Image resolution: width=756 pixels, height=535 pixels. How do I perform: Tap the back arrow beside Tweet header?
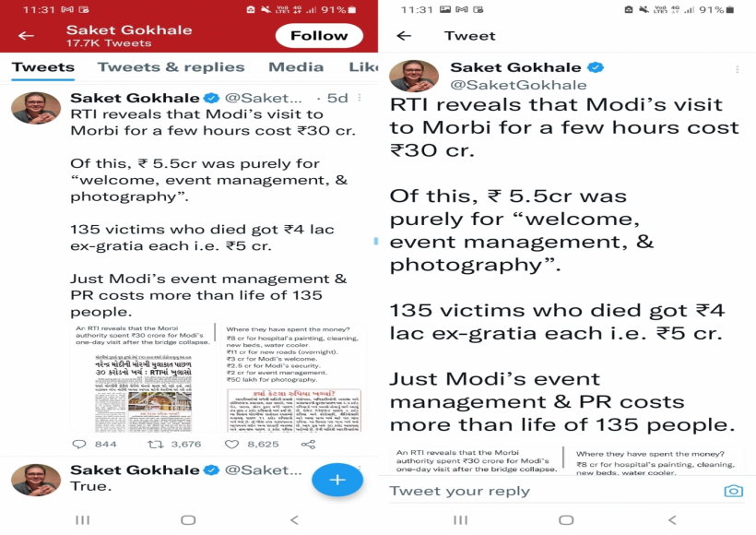404,36
